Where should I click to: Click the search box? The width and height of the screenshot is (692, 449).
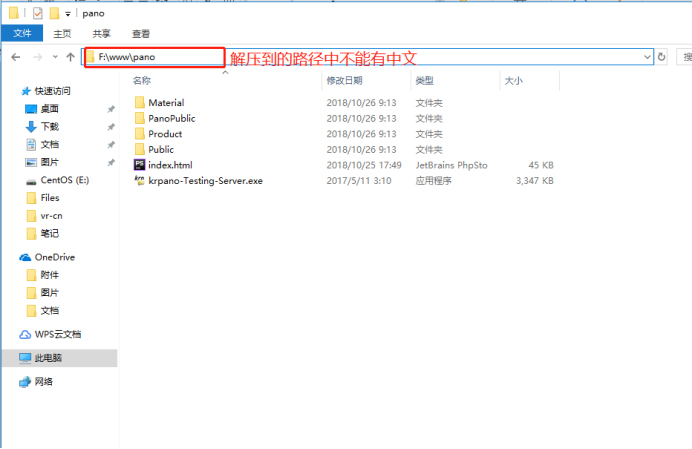point(684,57)
